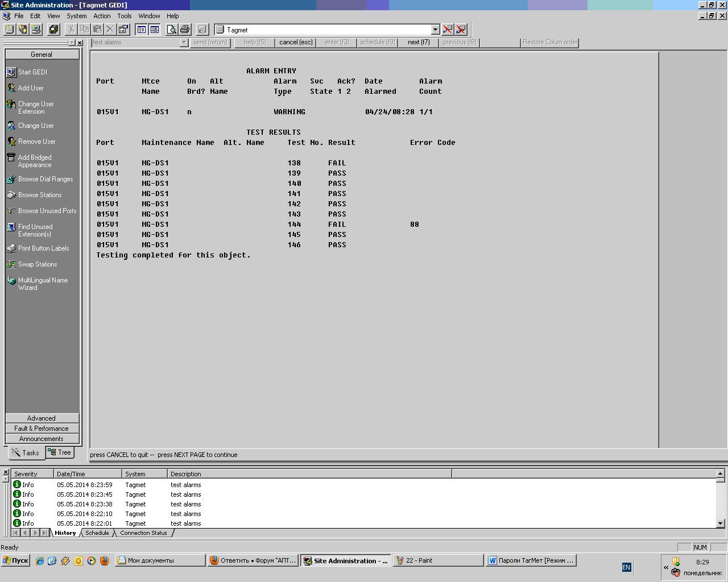Open the Change User Extension task icon
Viewport: 728px width, 582px height.
point(11,105)
